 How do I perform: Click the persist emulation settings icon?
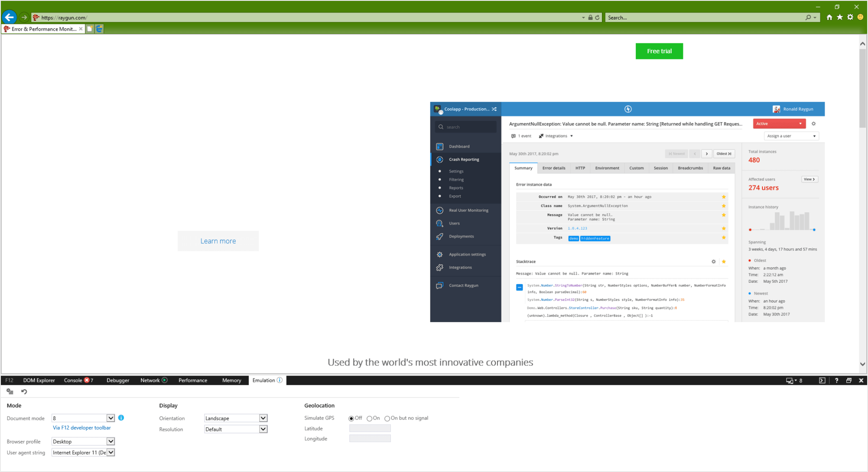10,391
